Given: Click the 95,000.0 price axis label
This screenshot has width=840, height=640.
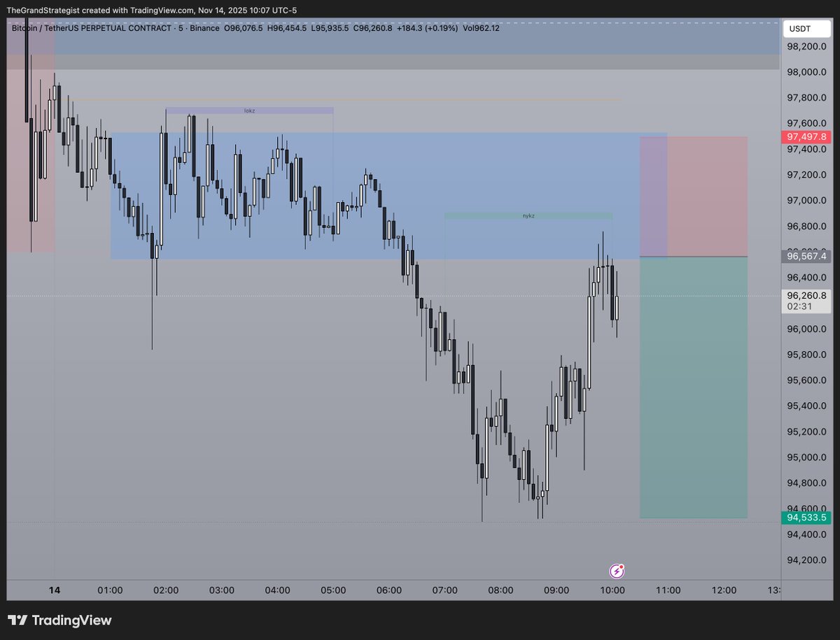Looking at the screenshot, I should 807,458.
